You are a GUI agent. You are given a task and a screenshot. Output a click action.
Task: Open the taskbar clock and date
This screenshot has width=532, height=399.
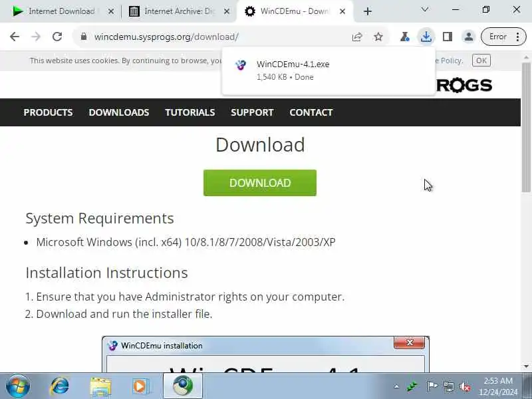coord(497,386)
